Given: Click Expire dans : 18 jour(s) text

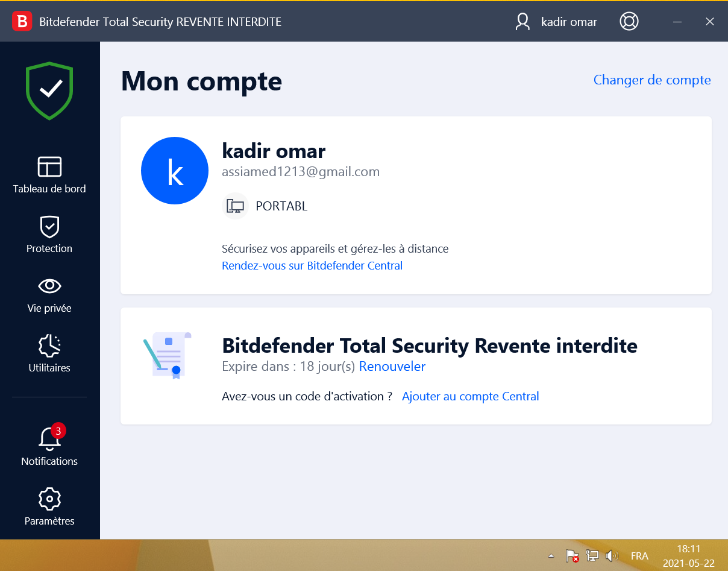Looking at the screenshot, I should [288, 367].
